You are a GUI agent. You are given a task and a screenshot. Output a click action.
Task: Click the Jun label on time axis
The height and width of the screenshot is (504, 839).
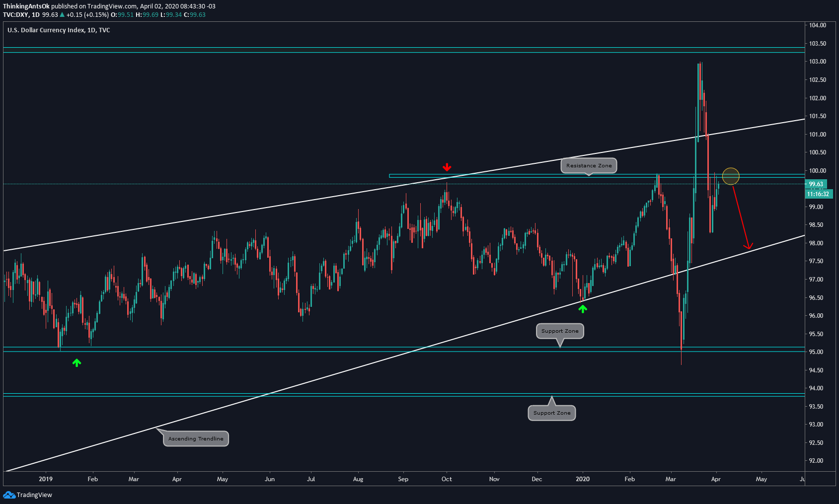270,479
